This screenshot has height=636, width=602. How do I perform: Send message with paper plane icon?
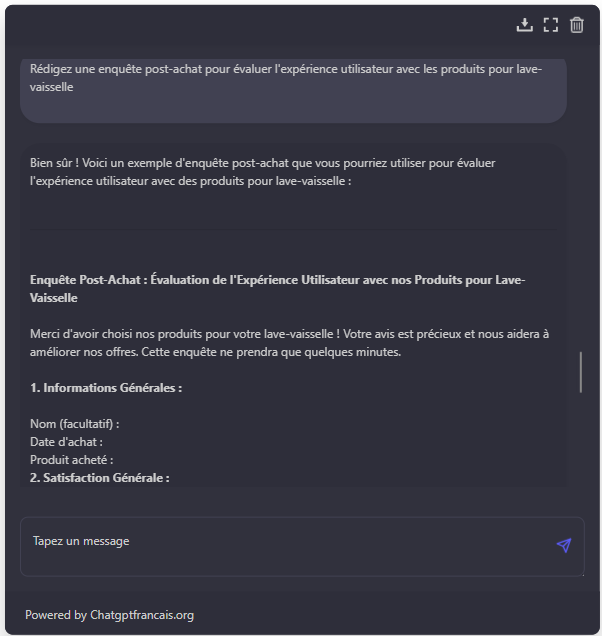tap(564, 545)
